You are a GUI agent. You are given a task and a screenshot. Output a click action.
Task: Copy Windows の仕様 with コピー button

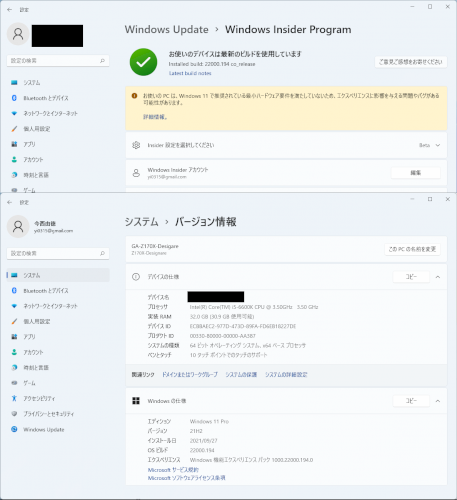tap(411, 401)
